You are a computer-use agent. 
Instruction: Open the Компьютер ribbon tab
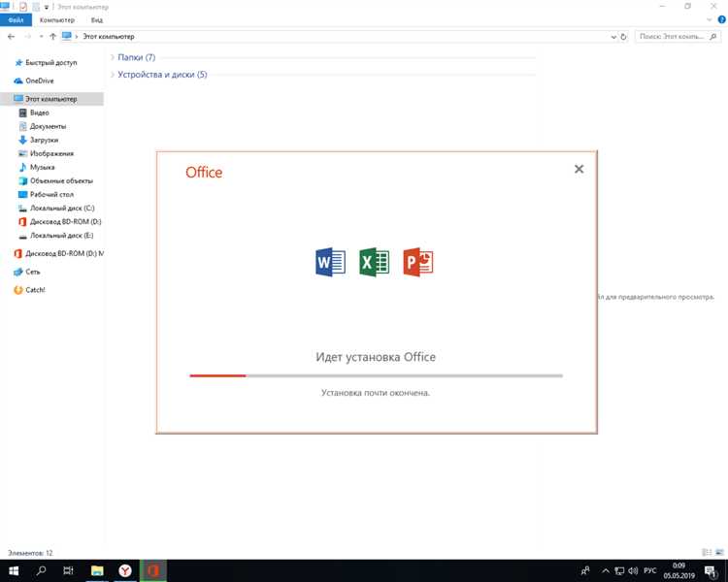coord(57,20)
